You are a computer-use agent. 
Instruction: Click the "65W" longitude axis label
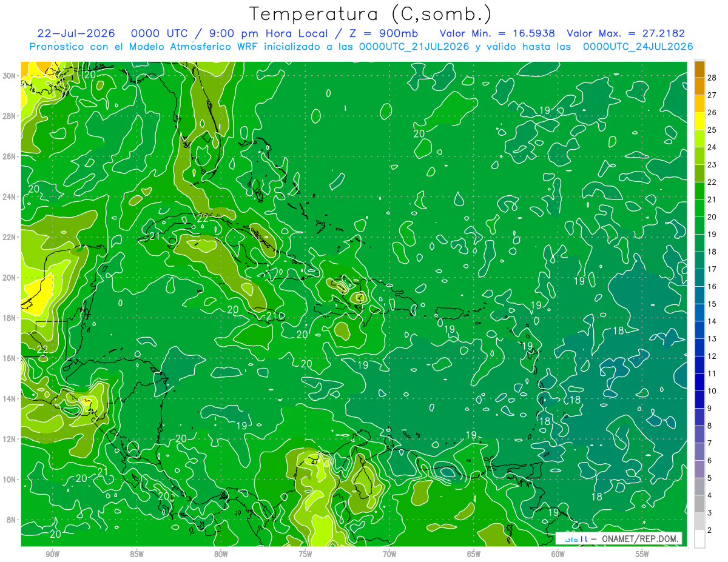pyautogui.click(x=474, y=554)
